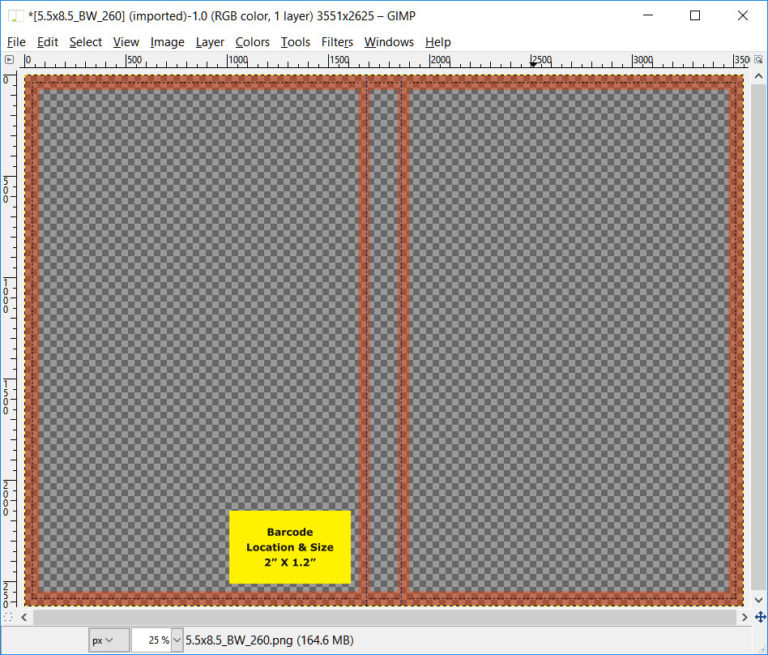Screen dimensions: 768x655
Task: Click the status bar filename 5.5x8.5_BW_260.png
Action: pyautogui.click(x=239, y=640)
